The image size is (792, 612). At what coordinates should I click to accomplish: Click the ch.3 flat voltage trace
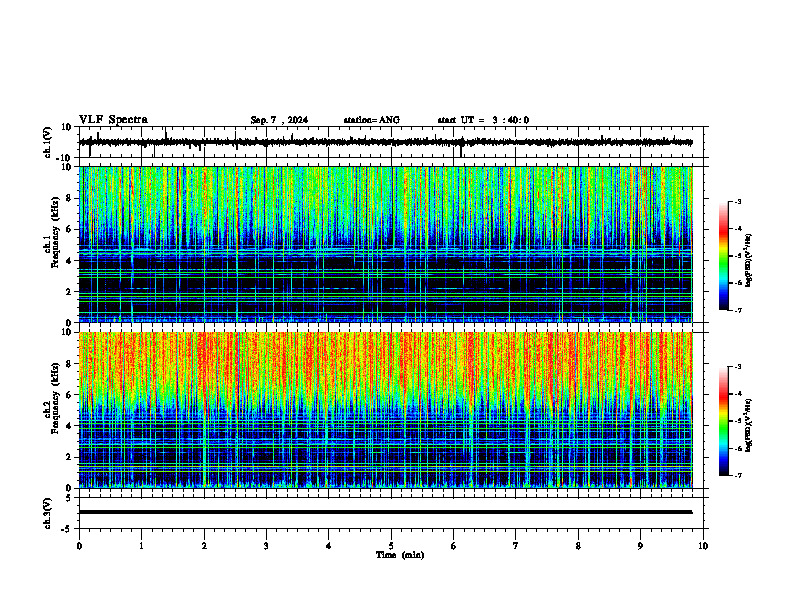tap(385, 512)
